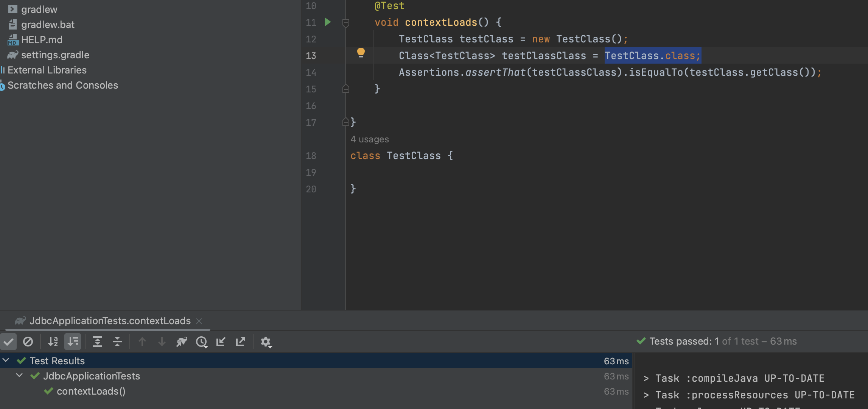Select the JdbcApplicationTests.contextLoads run tab
The height and width of the screenshot is (409, 868).
click(110, 321)
